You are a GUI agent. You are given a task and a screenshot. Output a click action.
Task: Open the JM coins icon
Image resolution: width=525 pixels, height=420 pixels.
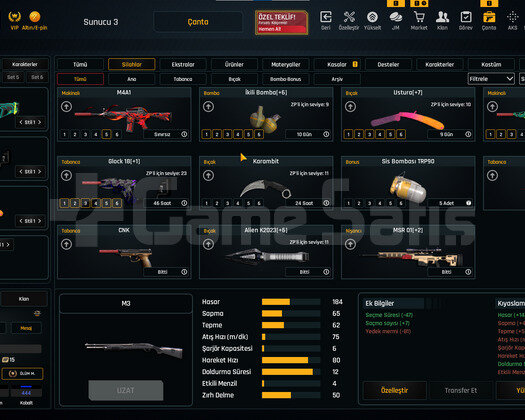pyautogui.click(x=396, y=17)
